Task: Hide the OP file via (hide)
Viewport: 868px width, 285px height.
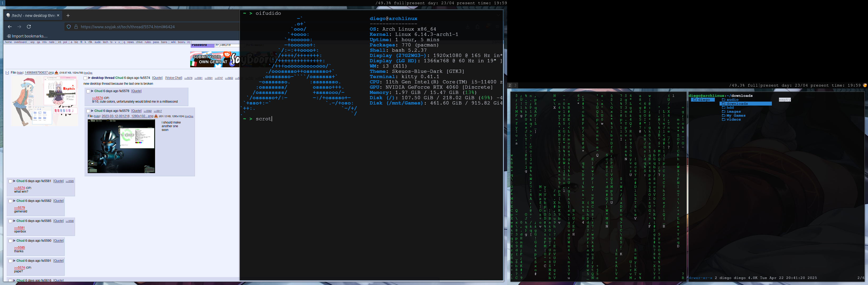Action: [x=20, y=73]
